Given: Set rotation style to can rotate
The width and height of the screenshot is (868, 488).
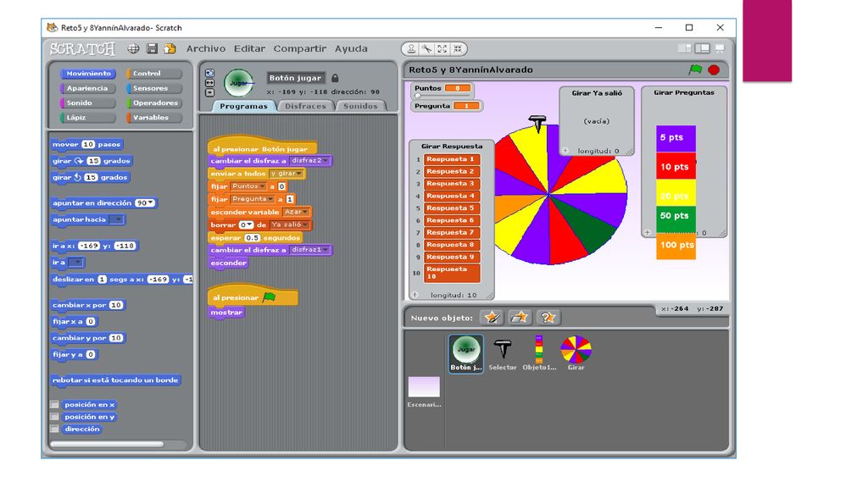Looking at the screenshot, I should [210, 73].
